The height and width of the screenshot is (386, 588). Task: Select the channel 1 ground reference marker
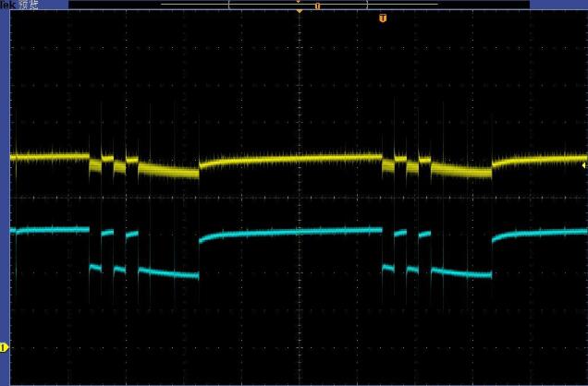pyautogui.click(x=4, y=347)
